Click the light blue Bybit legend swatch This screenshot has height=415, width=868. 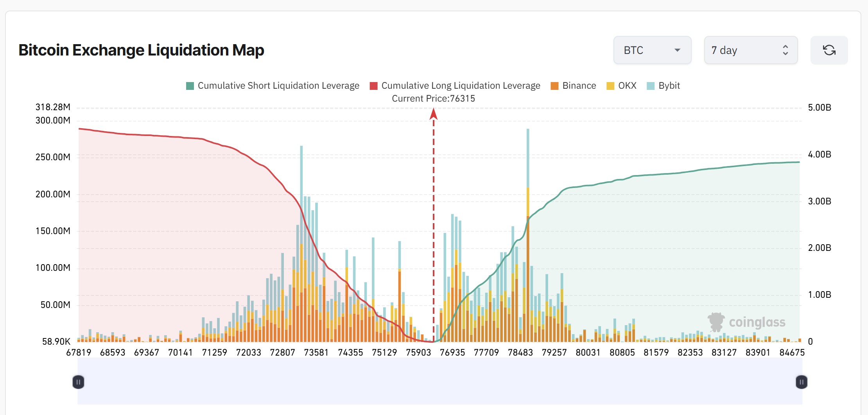click(x=651, y=86)
